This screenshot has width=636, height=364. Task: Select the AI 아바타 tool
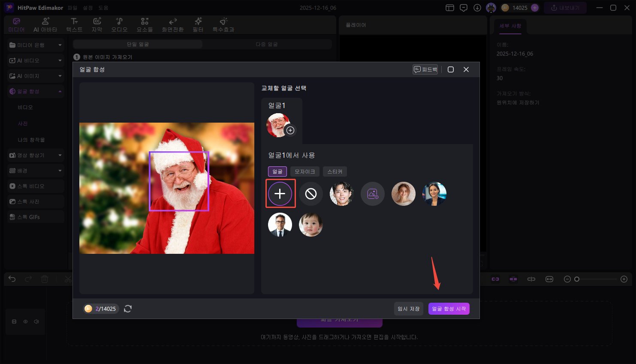[45, 24]
